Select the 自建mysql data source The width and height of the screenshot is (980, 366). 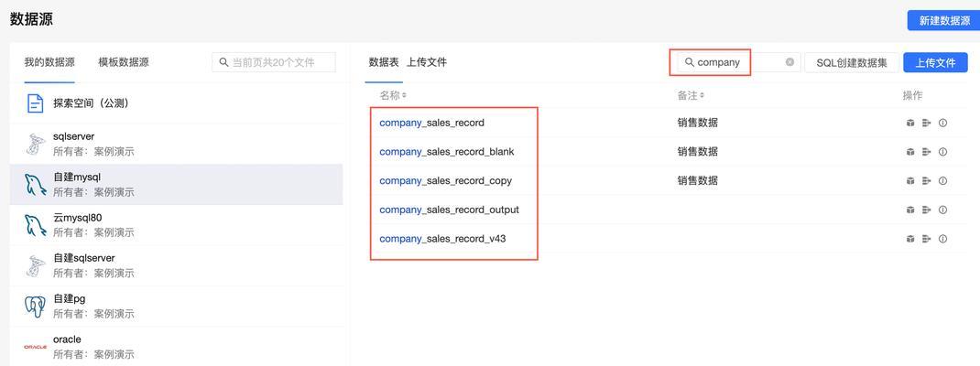(x=176, y=184)
